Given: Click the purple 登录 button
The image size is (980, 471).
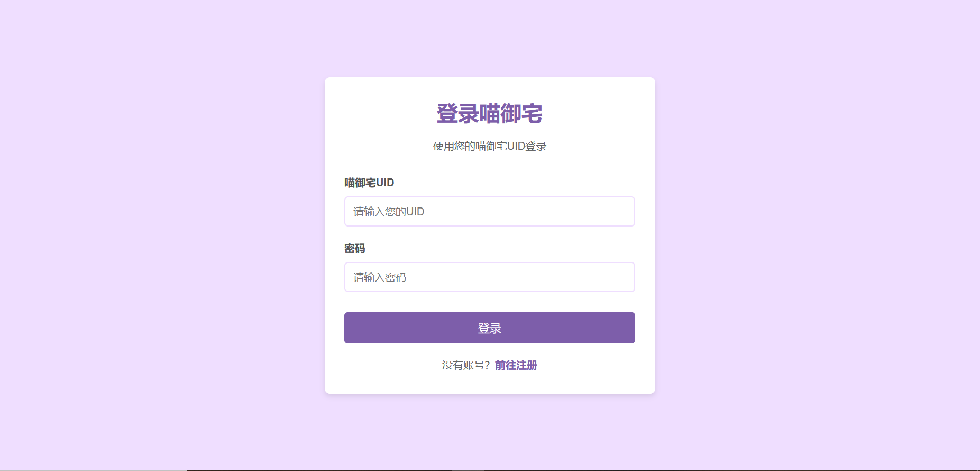Looking at the screenshot, I should pos(489,328).
